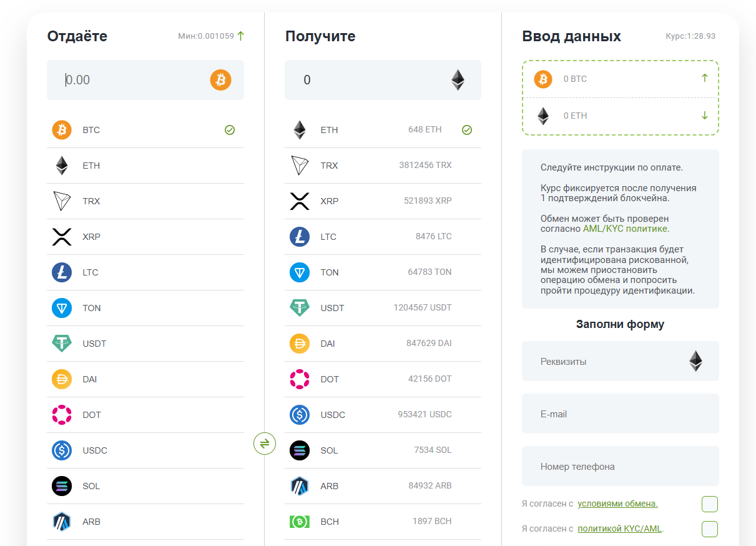Screen dimensions: 756x546
Task: Pick the DAI icon in the Получите list
Action: (x=300, y=344)
